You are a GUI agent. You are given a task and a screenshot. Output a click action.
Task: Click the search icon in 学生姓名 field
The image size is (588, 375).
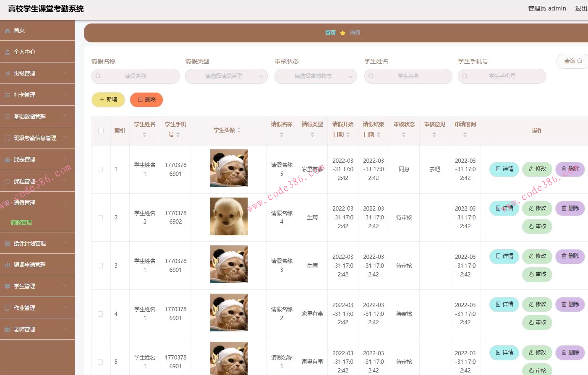371,76
